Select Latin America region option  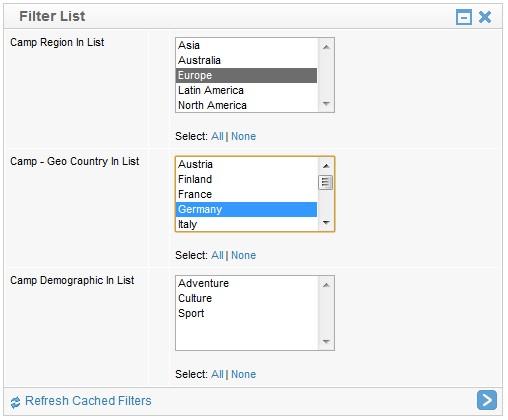point(246,90)
